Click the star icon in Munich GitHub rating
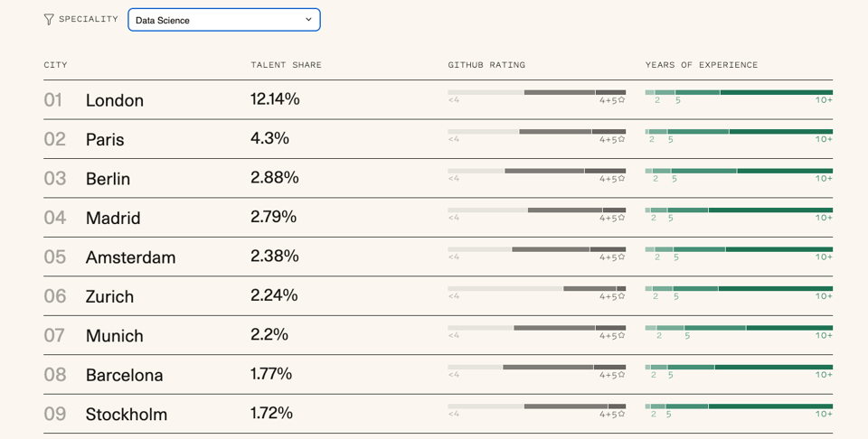This screenshot has width=868, height=439. [x=621, y=335]
